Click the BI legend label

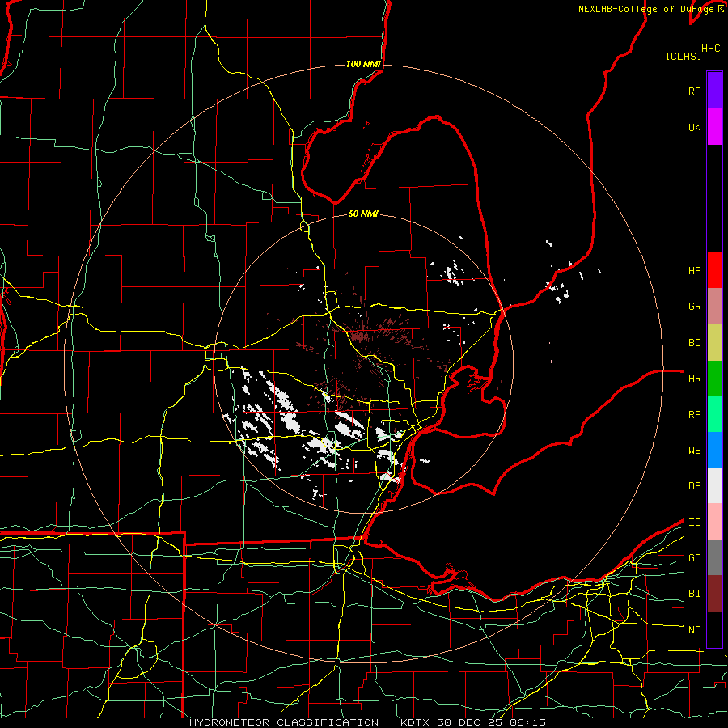click(x=694, y=594)
